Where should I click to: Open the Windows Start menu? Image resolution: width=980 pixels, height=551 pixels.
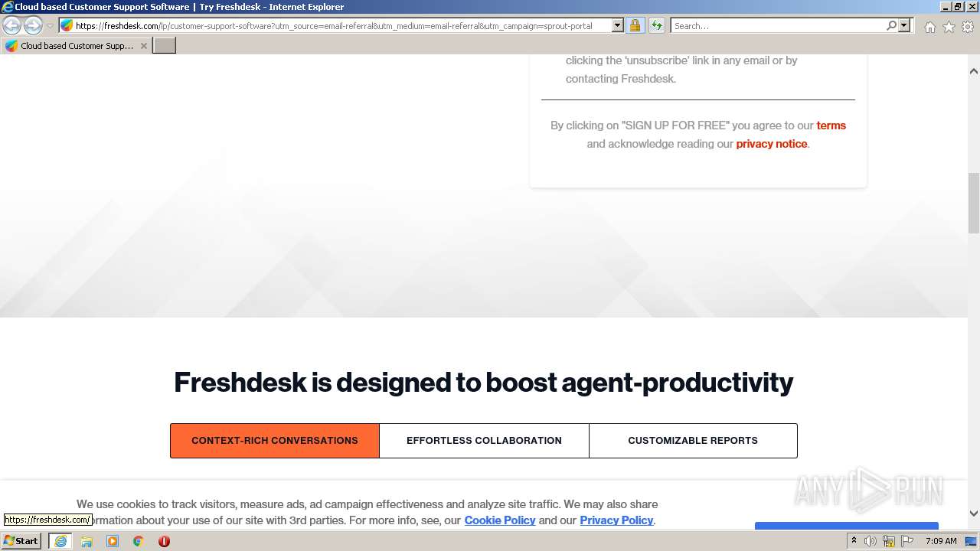tap(21, 541)
